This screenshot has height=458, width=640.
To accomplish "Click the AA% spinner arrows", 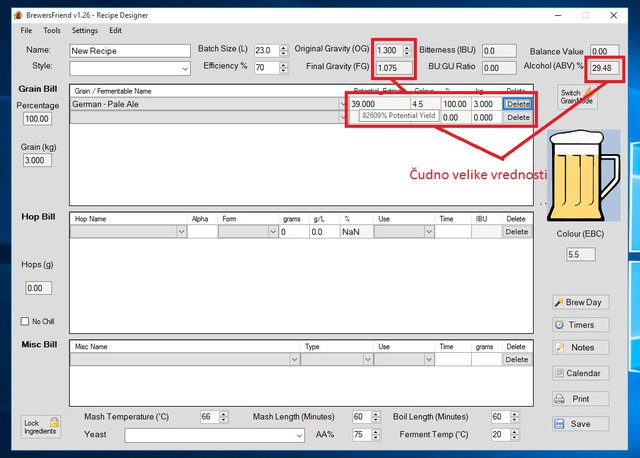I will pos(376,434).
